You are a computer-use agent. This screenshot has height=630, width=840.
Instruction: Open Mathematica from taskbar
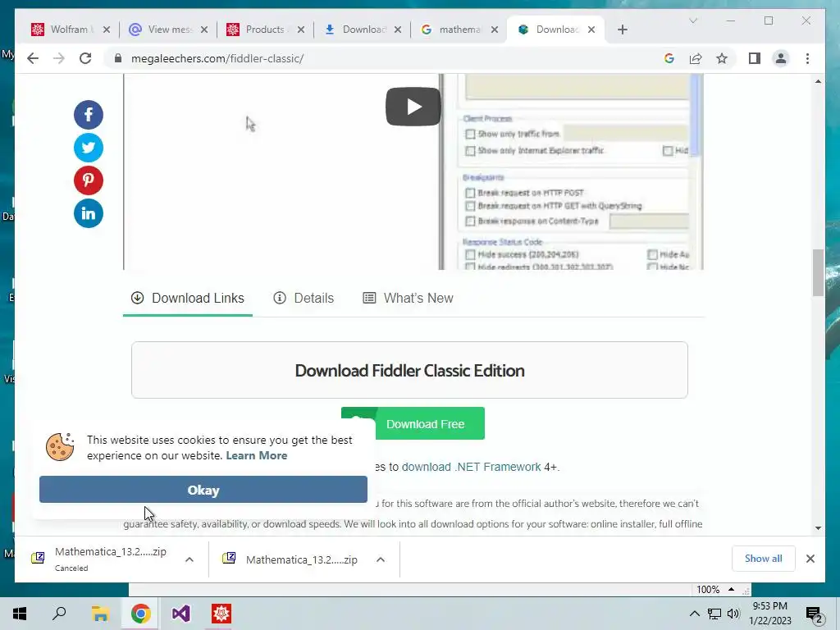(x=221, y=614)
